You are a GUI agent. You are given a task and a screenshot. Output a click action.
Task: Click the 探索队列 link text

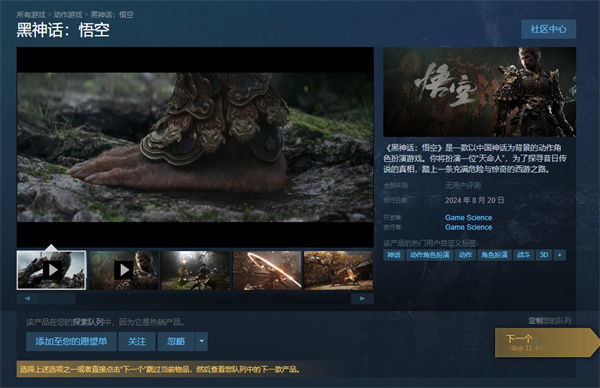(x=88, y=322)
